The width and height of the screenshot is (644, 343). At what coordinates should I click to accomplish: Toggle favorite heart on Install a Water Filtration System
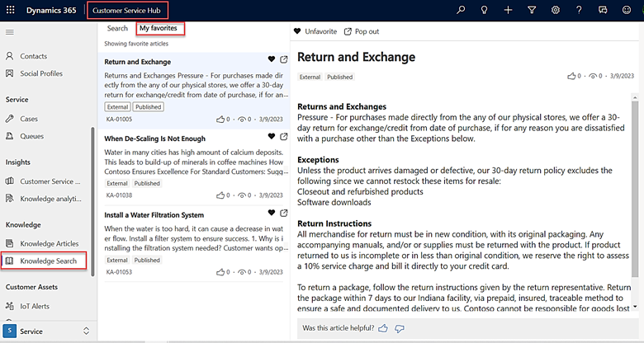click(x=272, y=213)
